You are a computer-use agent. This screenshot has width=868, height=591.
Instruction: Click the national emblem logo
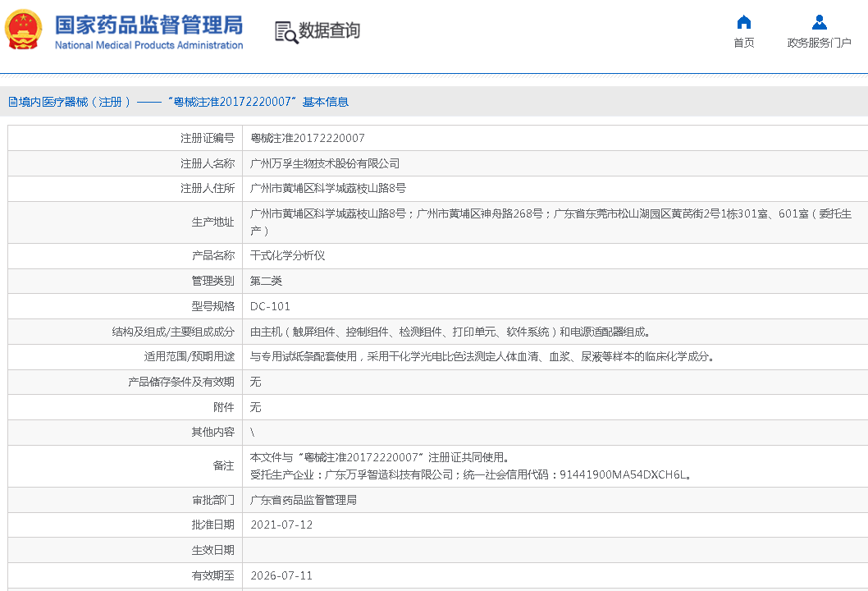tap(23, 30)
